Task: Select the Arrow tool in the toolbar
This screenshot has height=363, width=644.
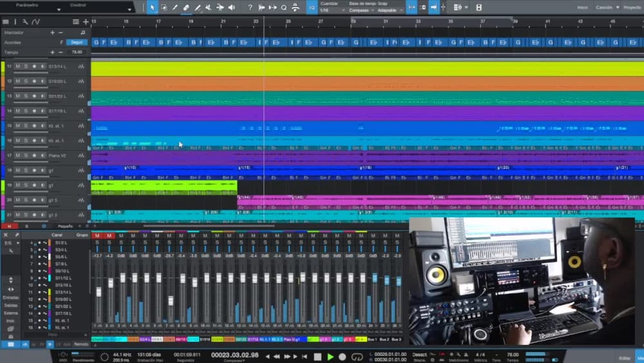Action: [x=153, y=7]
